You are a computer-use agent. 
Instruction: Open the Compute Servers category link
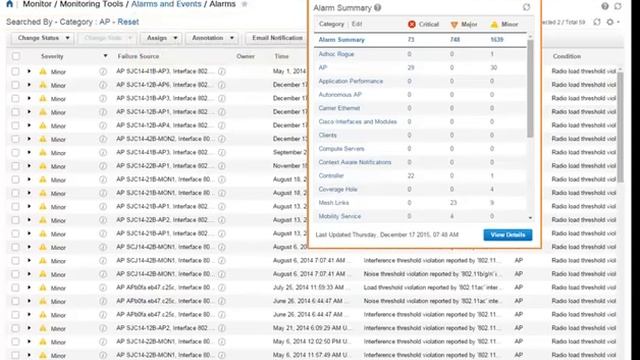click(341, 149)
